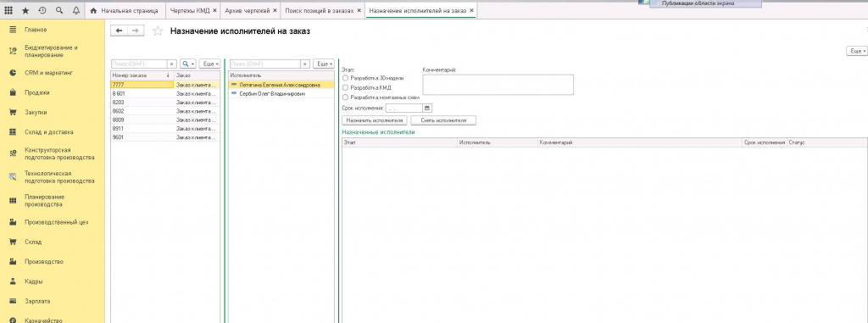Open global search magnifier icon
This screenshot has height=323, width=868.
pyautogui.click(x=59, y=10)
